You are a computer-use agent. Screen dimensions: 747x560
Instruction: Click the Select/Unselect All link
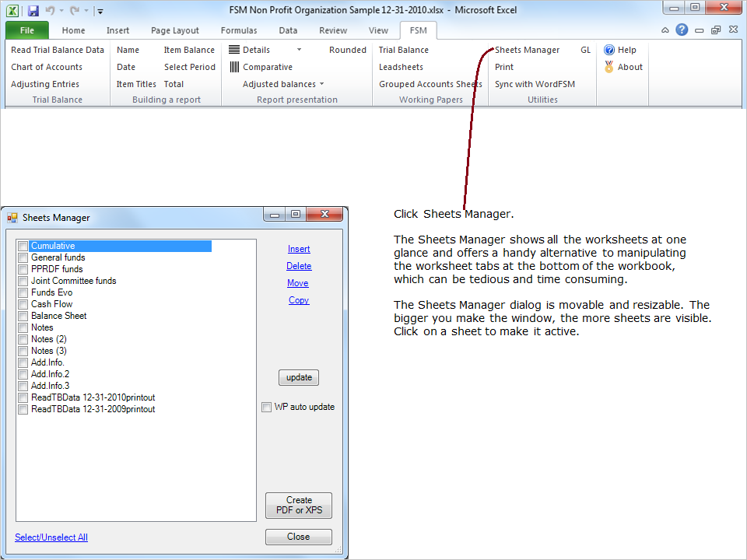coord(51,537)
